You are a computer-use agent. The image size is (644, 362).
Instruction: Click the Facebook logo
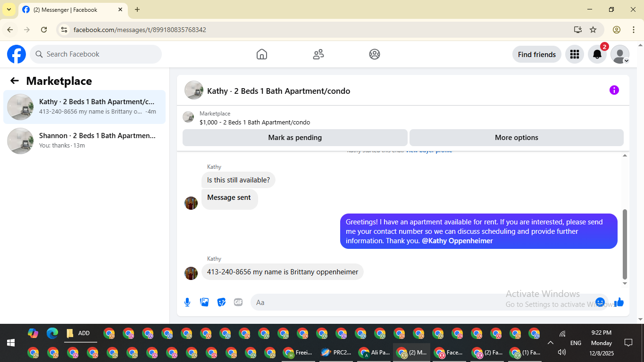pyautogui.click(x=17, y=54)
